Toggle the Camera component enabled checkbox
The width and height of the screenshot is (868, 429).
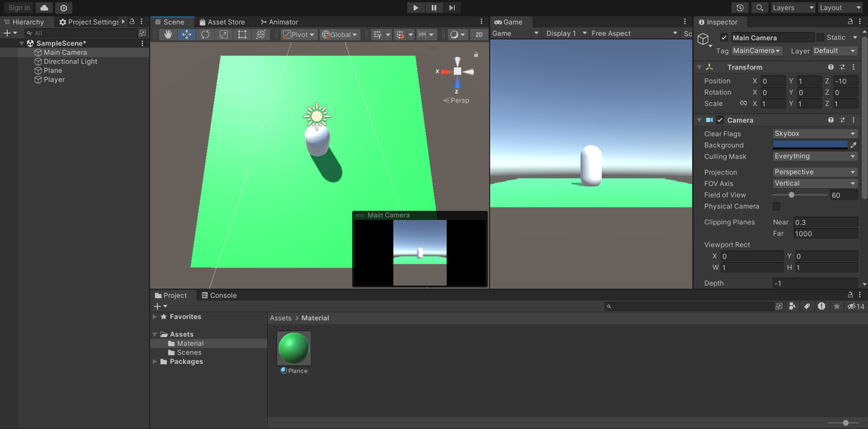[x=720, y=120]
